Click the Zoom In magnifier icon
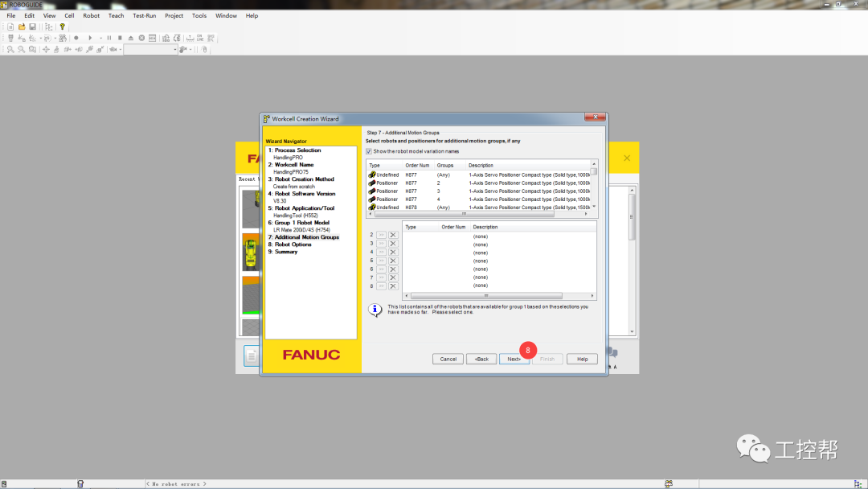868x489 pixels. (x=10, y=49)
